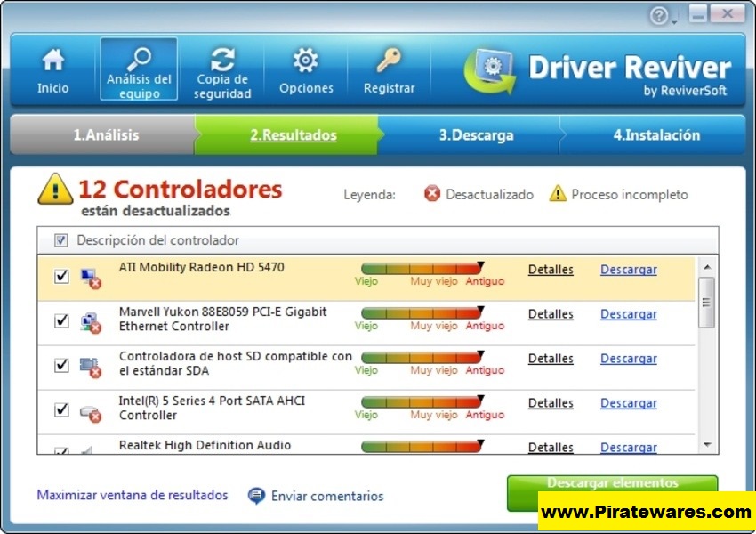The image size is (756, 534).
Task: Click Descargar for Intel SATA AHCI
Action: click(628, 403)
